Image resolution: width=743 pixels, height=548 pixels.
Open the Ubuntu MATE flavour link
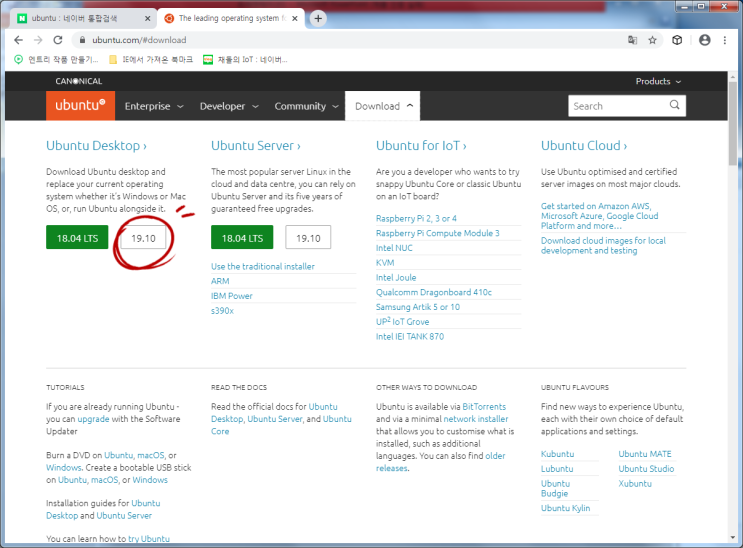[644, 454]
